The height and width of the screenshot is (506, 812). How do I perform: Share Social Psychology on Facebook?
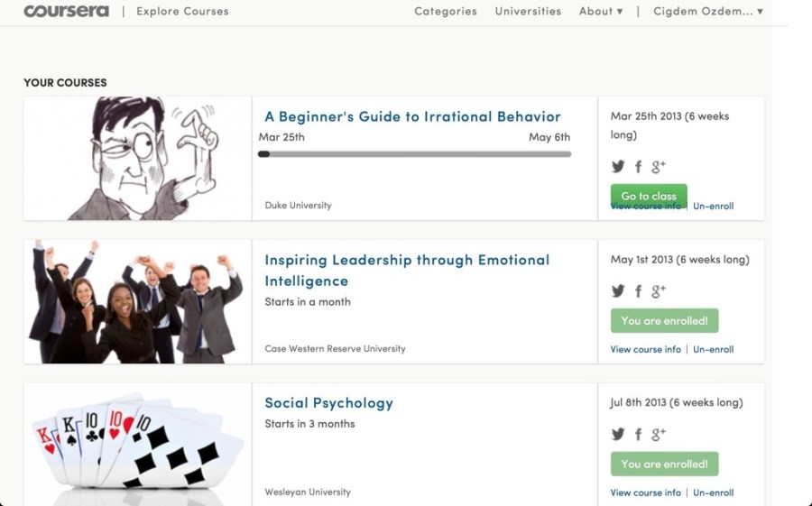(x=638, y=434)
